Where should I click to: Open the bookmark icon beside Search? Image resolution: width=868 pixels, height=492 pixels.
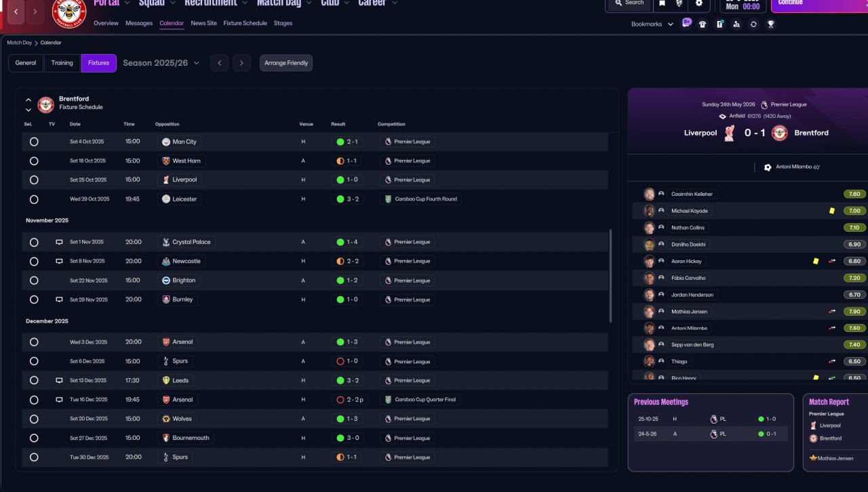point(662,3)
